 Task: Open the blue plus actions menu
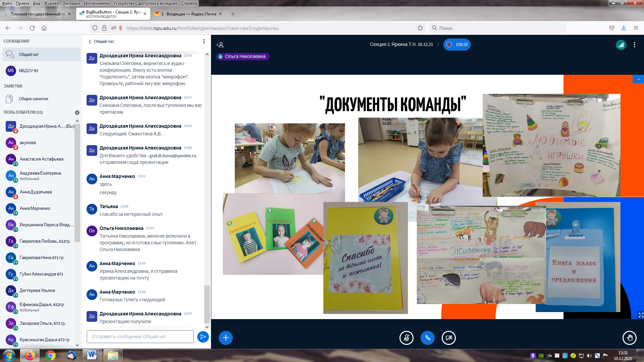click(226, 338)
